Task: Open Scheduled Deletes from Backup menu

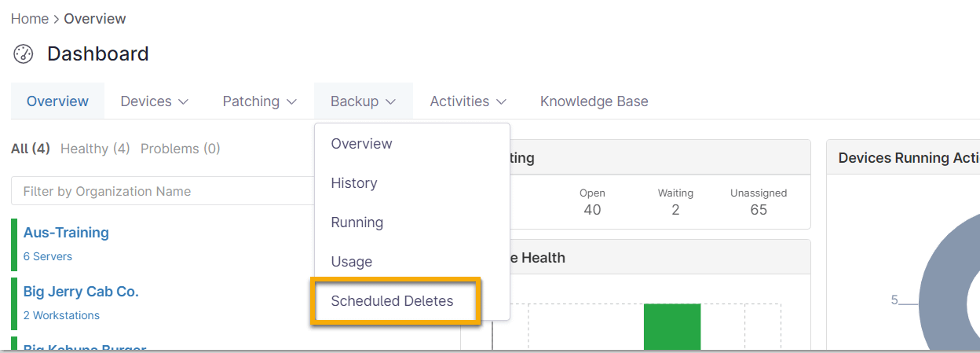Action: [393, 301]
